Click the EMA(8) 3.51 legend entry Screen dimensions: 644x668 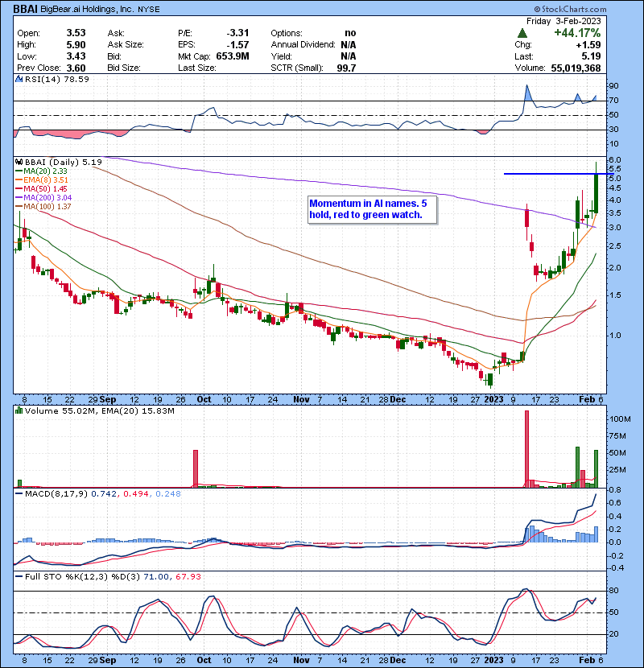point(42,179)
